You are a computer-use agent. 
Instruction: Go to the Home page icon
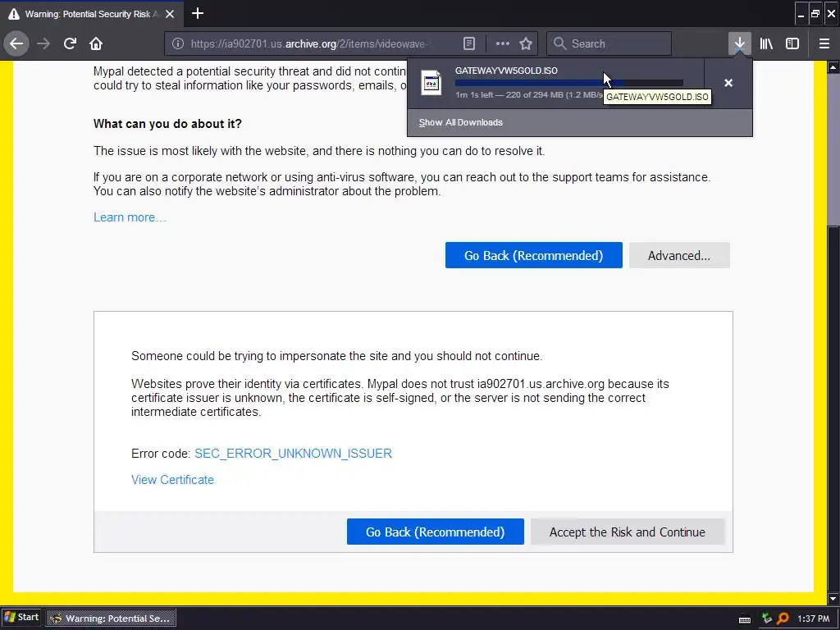(x=96, y=43)
